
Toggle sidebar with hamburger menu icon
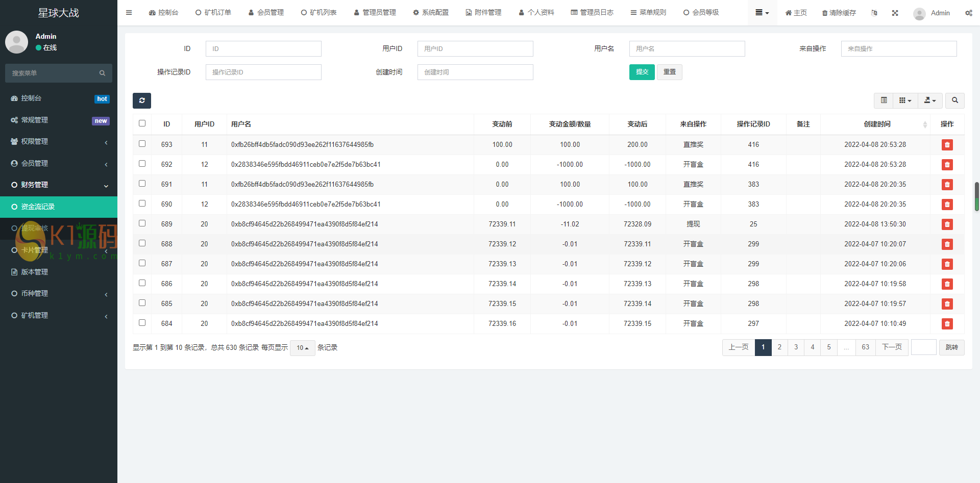click(129, 13)
